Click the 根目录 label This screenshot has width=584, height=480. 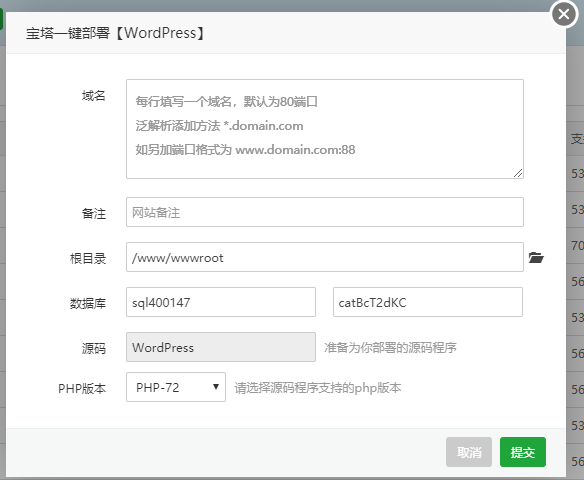(x=88, y=258)
